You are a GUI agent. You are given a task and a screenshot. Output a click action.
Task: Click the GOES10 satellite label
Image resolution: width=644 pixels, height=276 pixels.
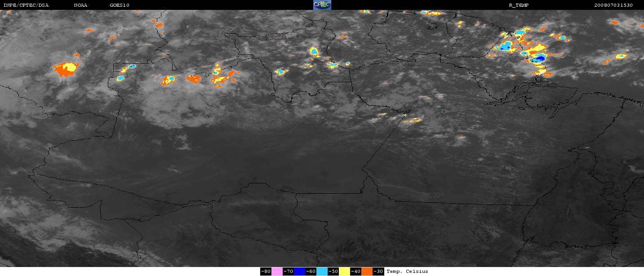click(119, 5)
